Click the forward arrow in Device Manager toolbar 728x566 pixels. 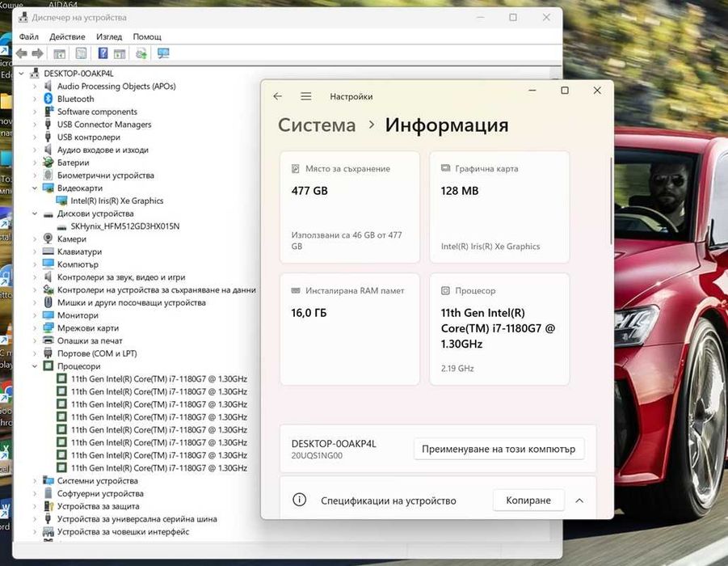[38, 53]
